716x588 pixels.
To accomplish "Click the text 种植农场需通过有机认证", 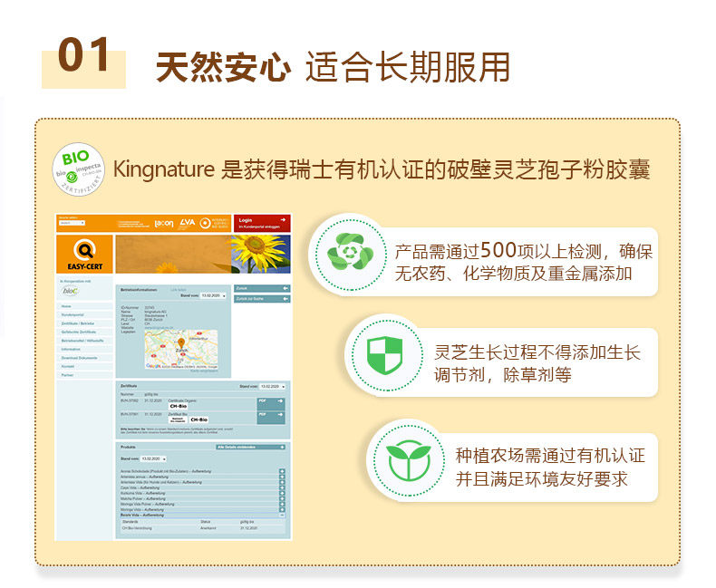I will click(550, 455).
